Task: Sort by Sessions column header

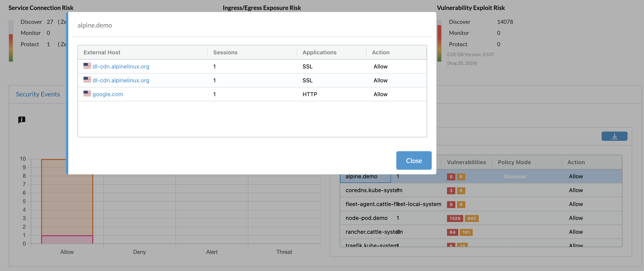Action: (225, 52)
